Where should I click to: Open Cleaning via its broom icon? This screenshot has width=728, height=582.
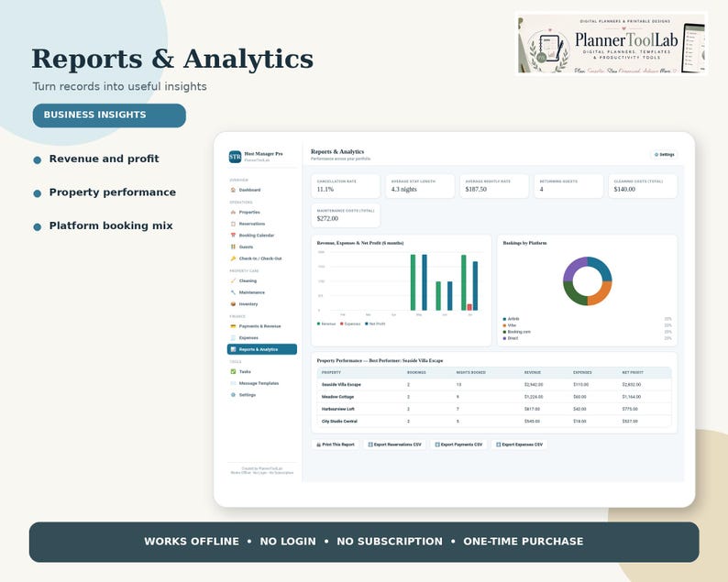(x=233, y=280)
